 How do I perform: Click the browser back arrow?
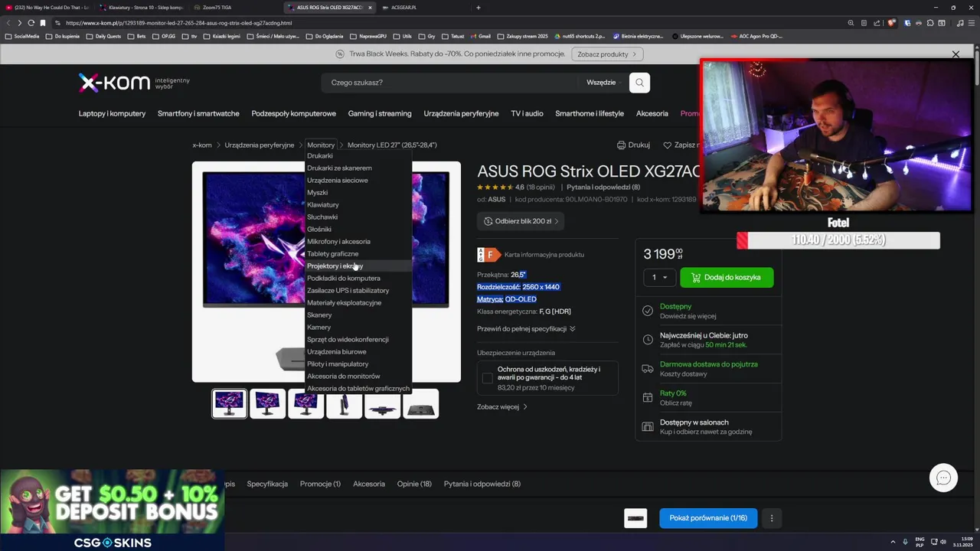8,23
